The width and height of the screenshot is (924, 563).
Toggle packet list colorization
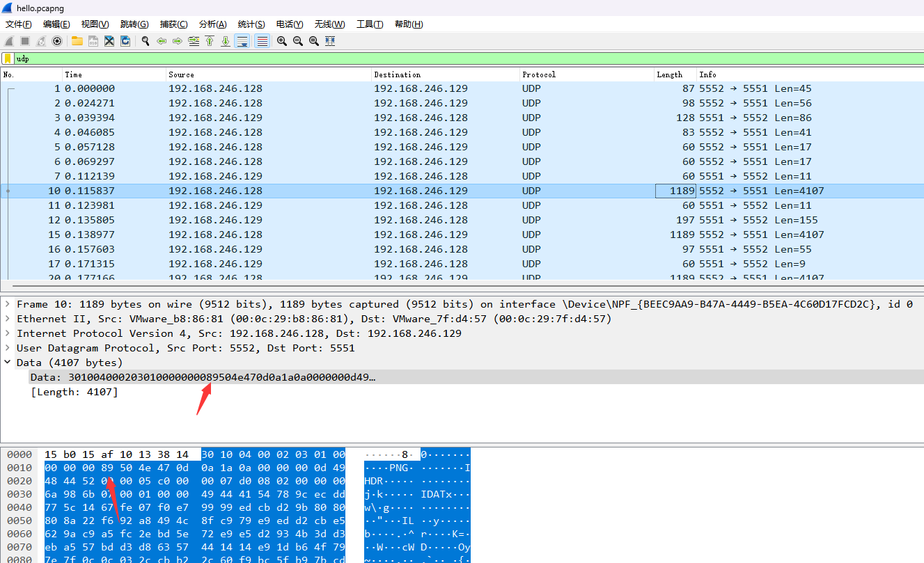(x=263, y=41)
